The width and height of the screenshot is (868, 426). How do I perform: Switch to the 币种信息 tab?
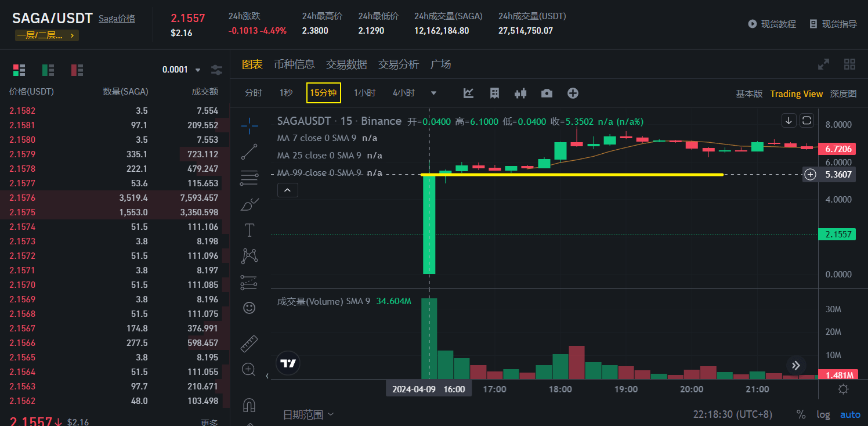pos(294,64)
